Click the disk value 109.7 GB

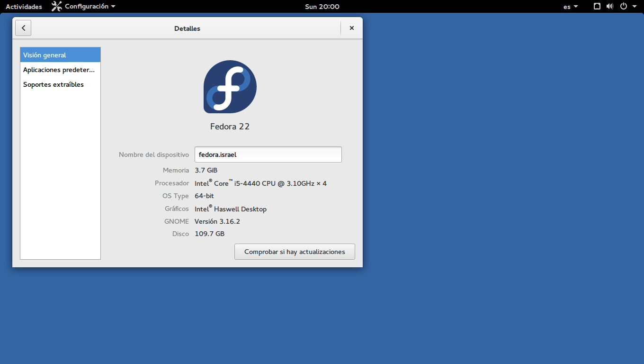[209, 234]
